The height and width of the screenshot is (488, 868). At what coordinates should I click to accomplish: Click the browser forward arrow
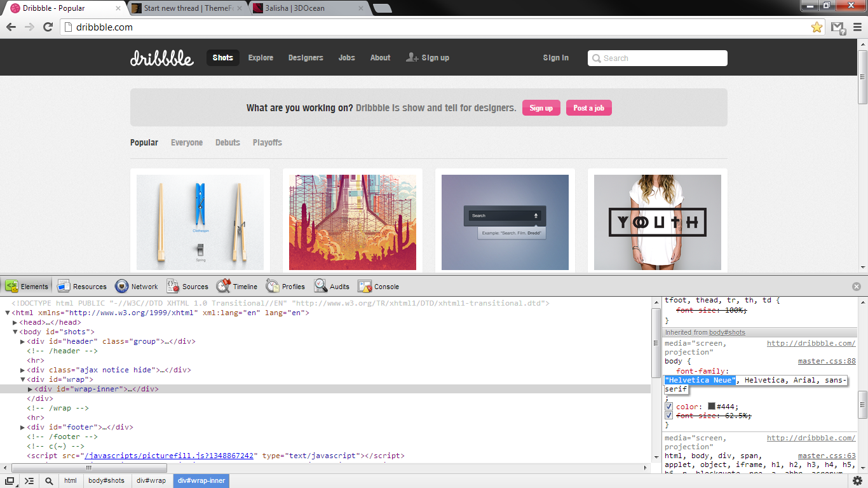[x=29, y=27]
